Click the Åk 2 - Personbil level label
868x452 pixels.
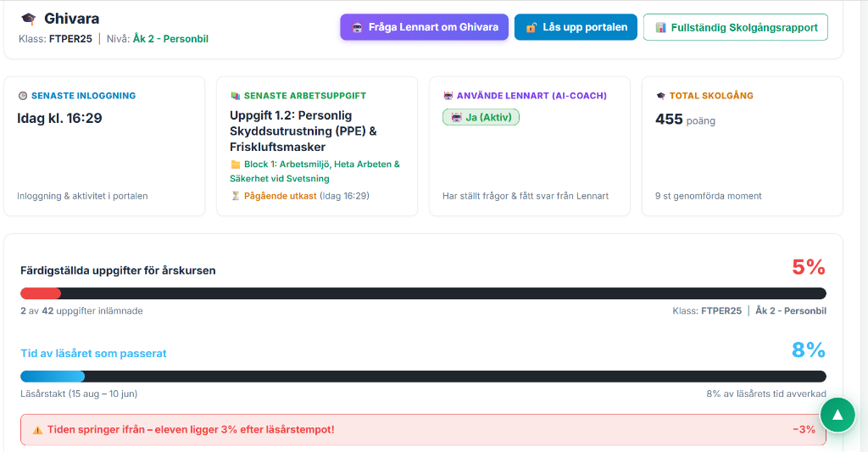point(170,39)
